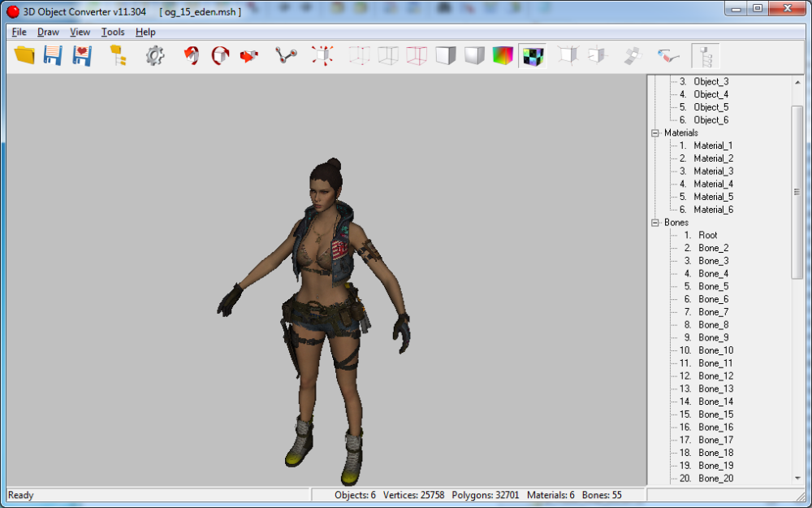Viewport: 812px width, 508px height.
Task: Click the blue floppy Save icon
Action: [x=53, y=55]
